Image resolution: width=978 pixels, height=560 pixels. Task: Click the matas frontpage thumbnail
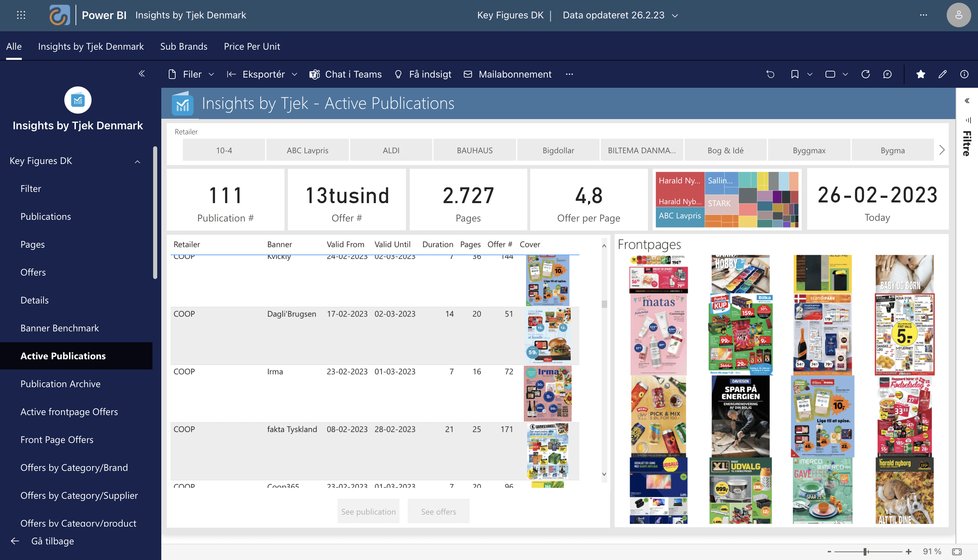click(658, 334)
